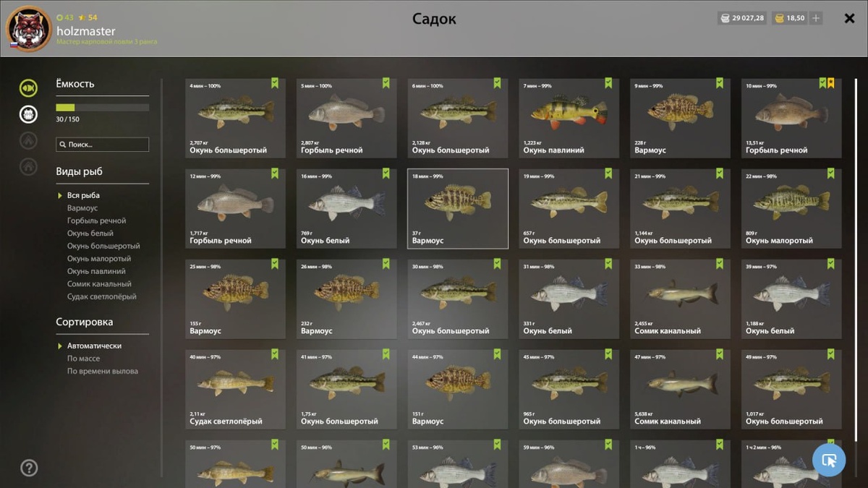
Task: Toggle green checkmark on Окунь павлиний card
Action: pos(608,83)
